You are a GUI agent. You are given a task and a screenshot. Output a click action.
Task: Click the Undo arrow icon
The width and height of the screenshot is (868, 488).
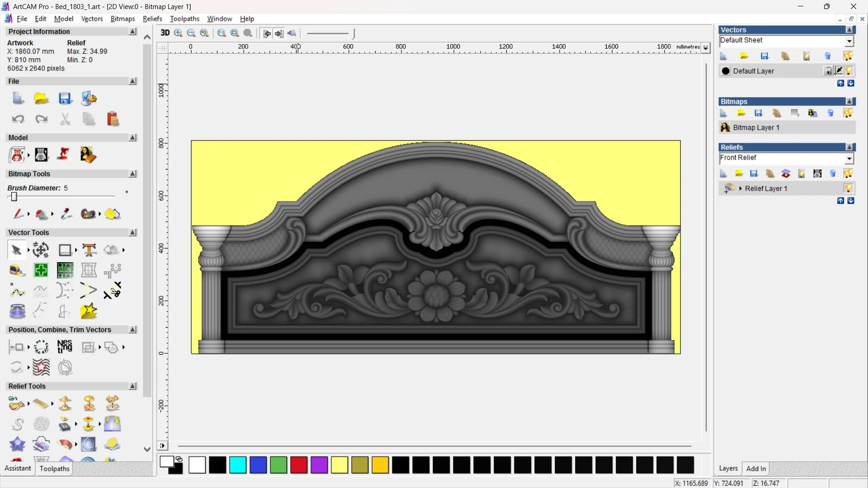pos(18,119)
